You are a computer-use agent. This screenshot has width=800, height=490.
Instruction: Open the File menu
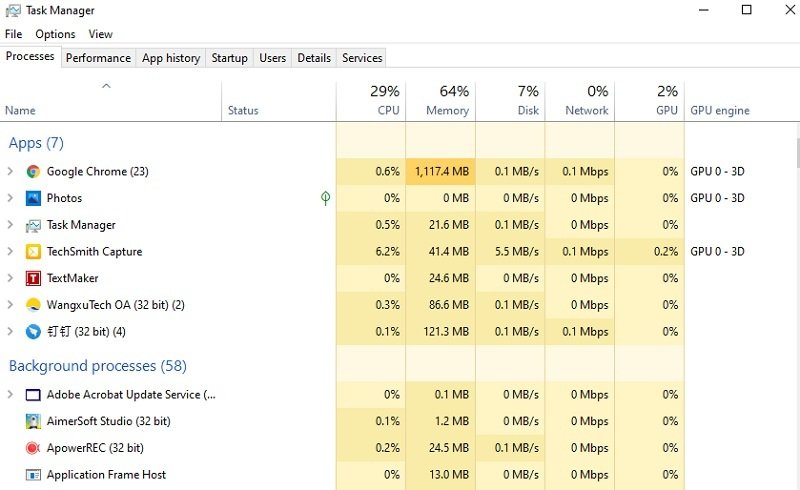point(14,34)
